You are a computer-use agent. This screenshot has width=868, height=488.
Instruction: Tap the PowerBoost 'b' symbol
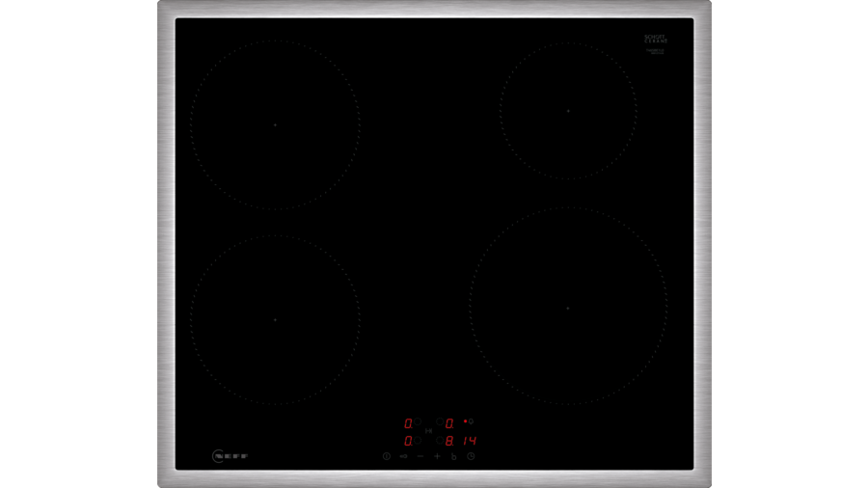pyautogui.click(x=453, y=456)
